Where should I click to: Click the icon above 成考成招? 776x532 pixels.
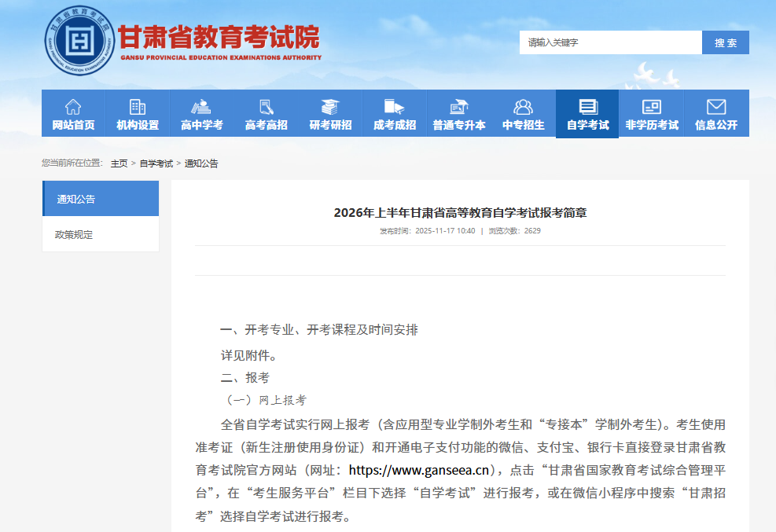[x=394, y=107]
